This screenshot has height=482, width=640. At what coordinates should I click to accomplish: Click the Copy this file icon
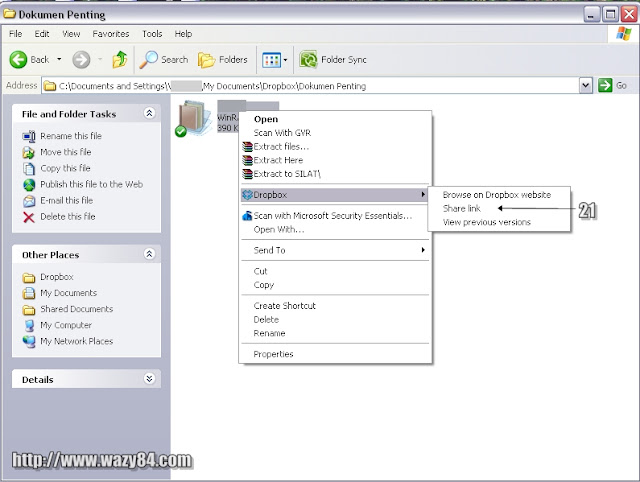click(x=29, y=169)
